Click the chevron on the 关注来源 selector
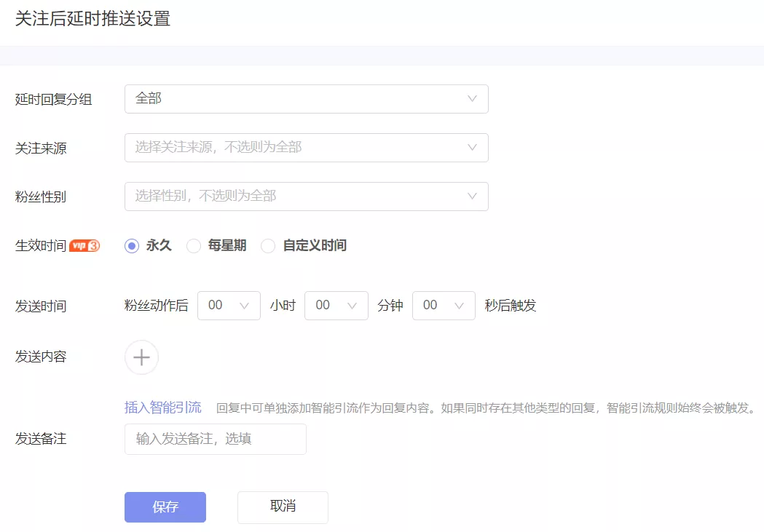Image resolution: width=764 pixels, height=532 pixels. [473, 147]
